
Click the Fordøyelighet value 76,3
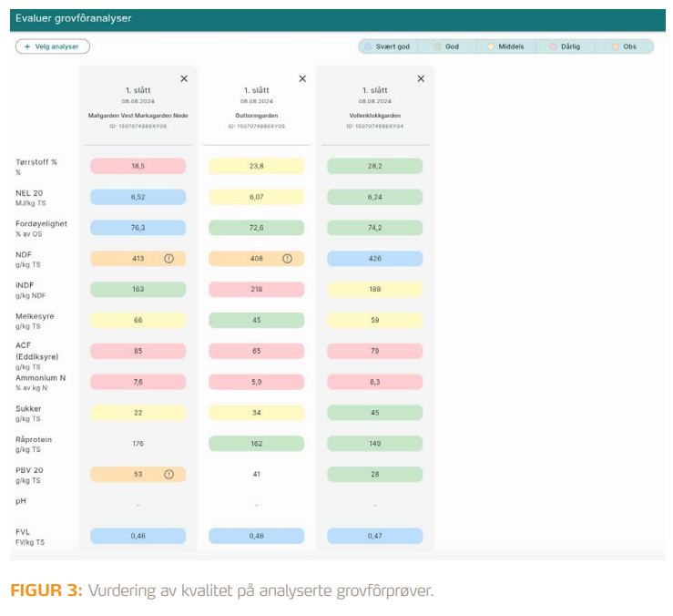click(138, 228)
